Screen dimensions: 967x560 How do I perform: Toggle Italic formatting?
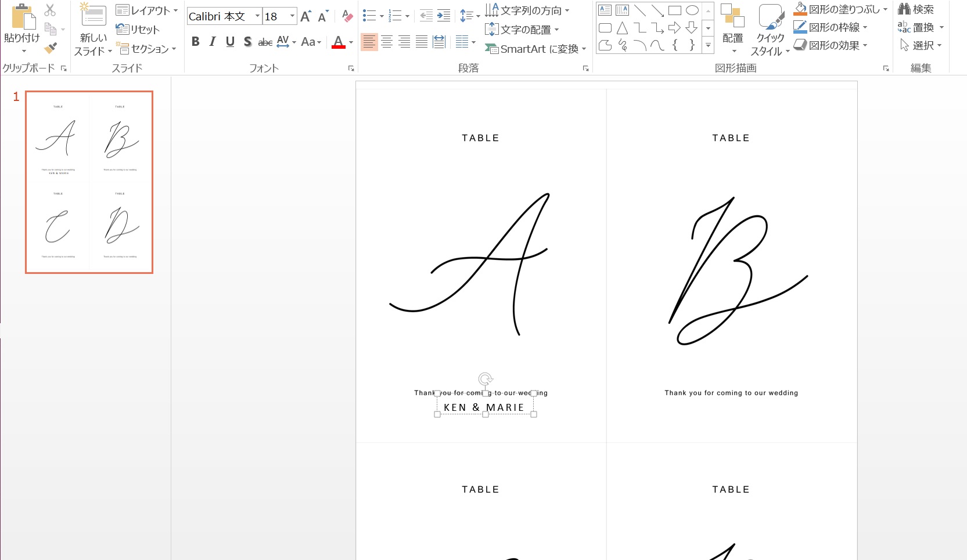point(213,42)
